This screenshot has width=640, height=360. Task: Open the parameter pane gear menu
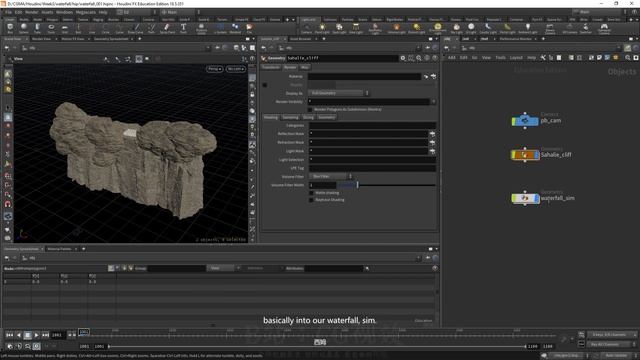point(403,58)
